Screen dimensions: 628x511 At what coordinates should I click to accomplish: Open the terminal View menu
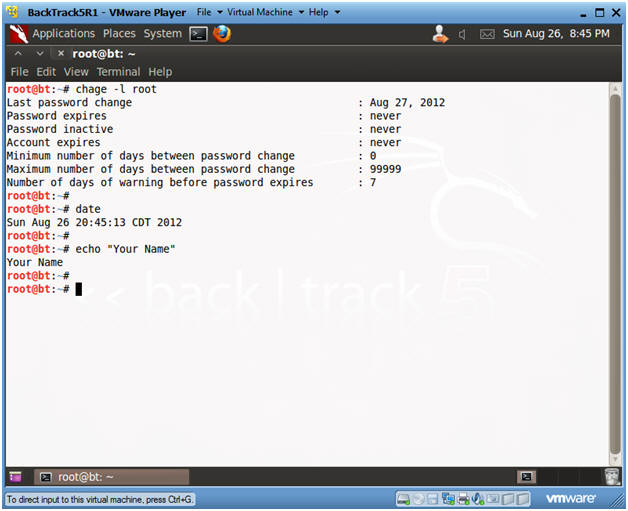coord(76,72)
